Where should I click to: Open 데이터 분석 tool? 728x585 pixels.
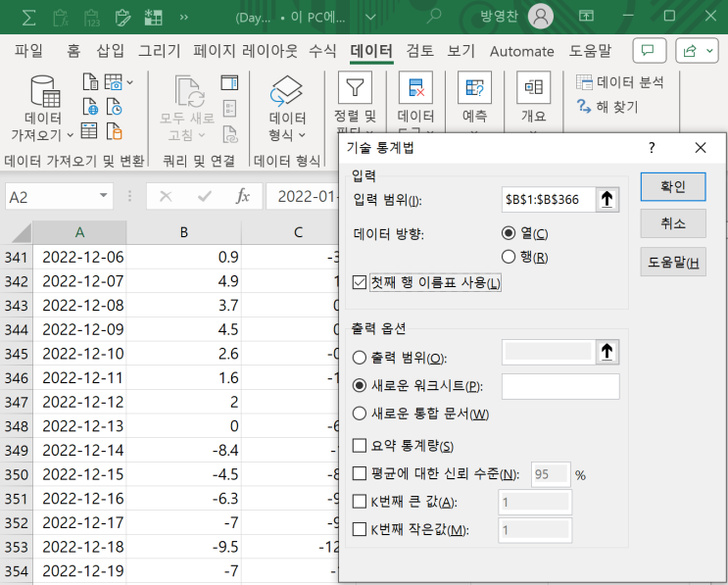[x=620, y=83]
